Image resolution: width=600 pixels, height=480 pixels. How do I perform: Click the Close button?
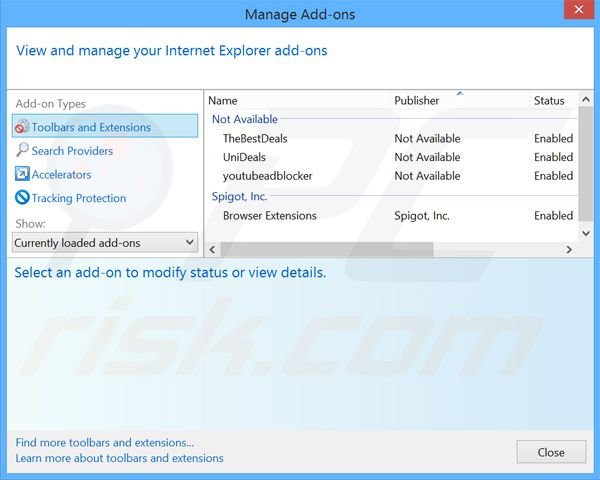[x=551, y=452]
